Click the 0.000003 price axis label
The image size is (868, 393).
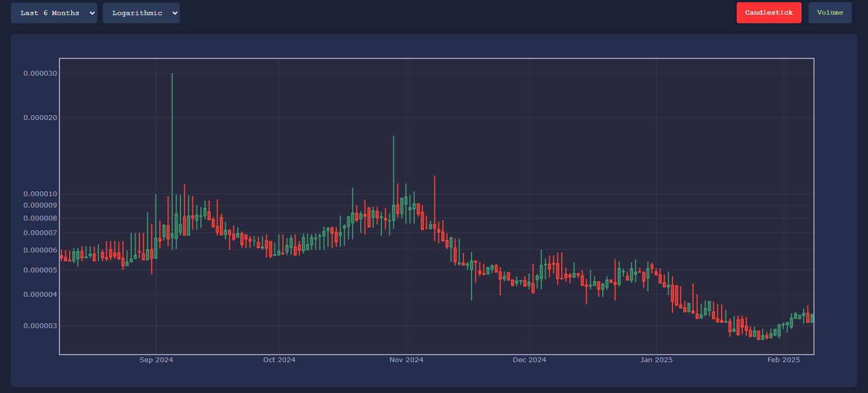(40, 326)
